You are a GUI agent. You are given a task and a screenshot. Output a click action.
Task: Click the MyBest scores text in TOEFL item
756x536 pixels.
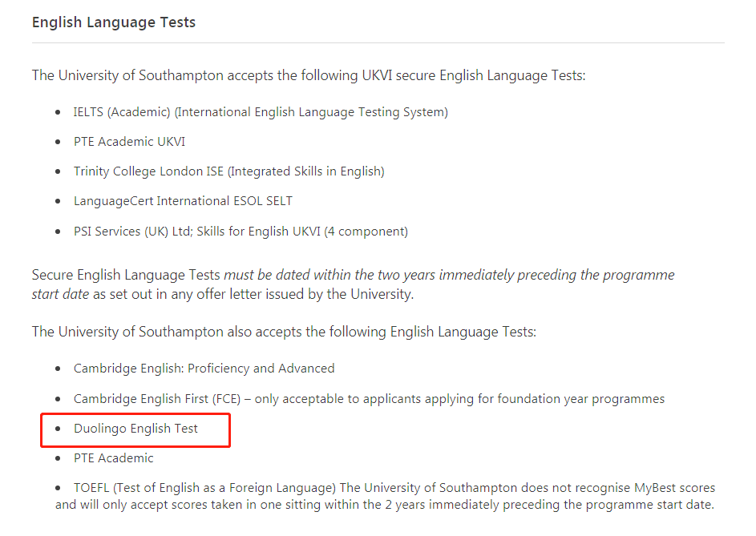674,488
